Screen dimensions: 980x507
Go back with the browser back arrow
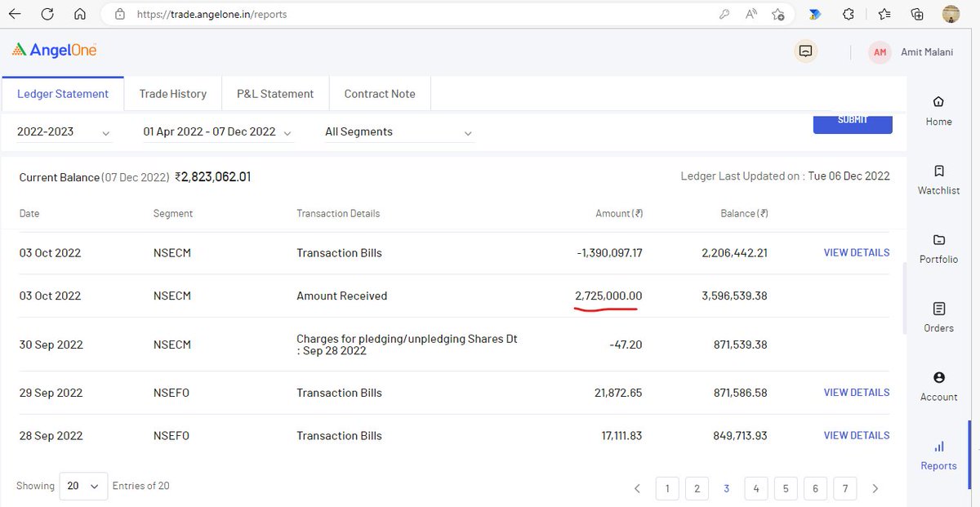pyautogui.click(x=15, y=14)
